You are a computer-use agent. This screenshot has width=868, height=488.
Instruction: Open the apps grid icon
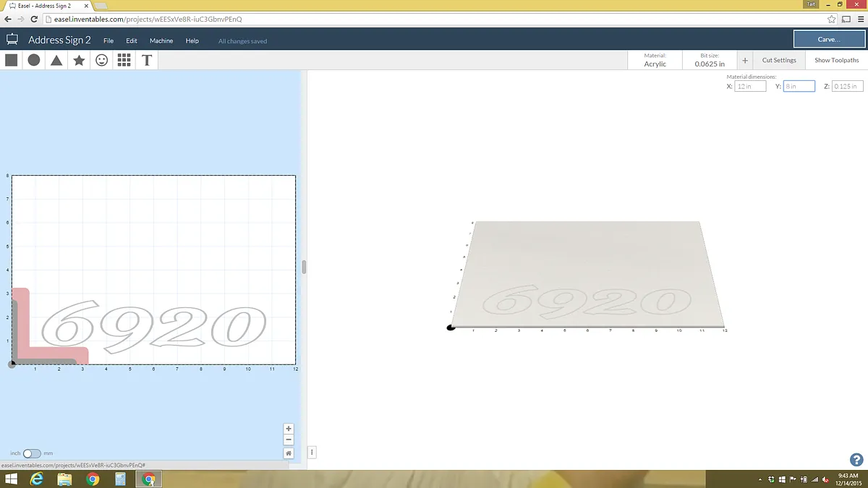124,60
